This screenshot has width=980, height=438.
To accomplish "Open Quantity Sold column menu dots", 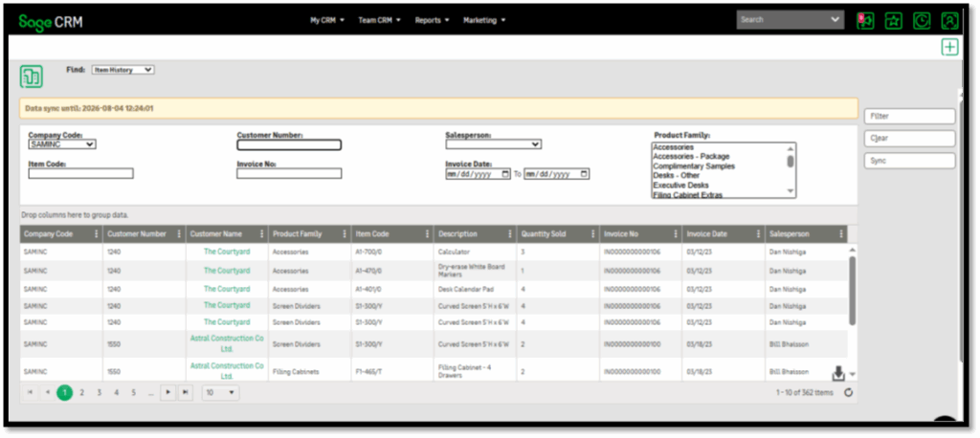I will [593, 233].
